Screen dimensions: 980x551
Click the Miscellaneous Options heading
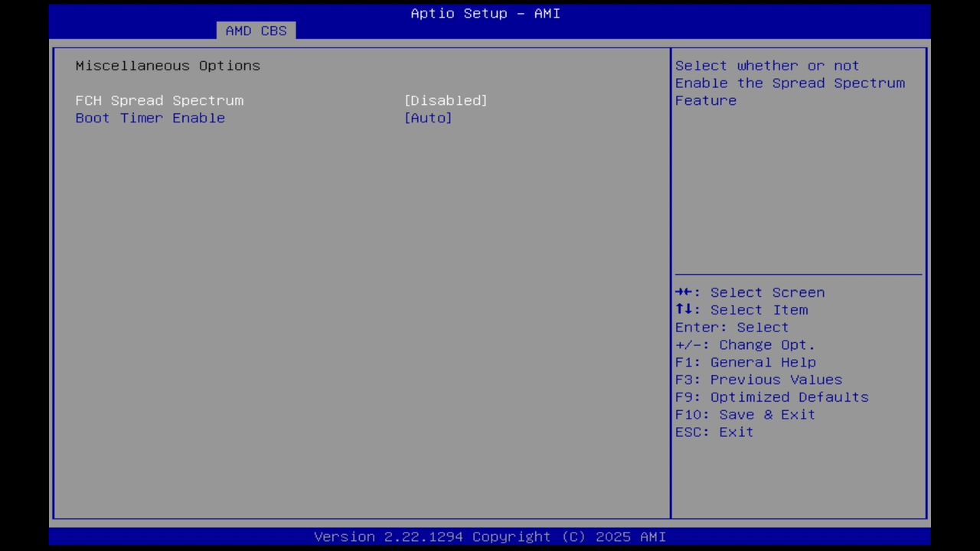(168, 66)
